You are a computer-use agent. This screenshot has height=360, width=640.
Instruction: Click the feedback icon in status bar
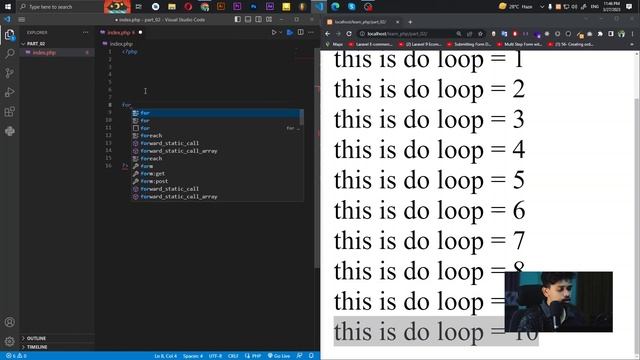pos(299,356)
